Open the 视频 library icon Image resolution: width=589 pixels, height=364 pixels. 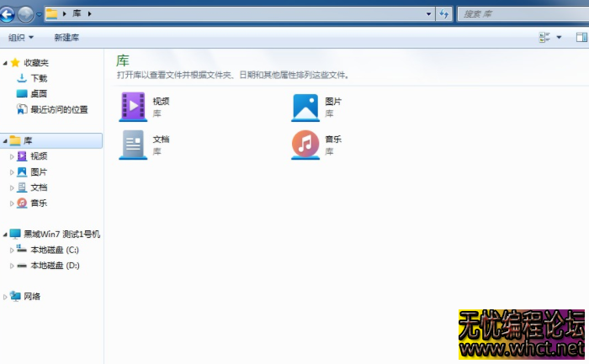pyautogui.click(x=133, y=106)
